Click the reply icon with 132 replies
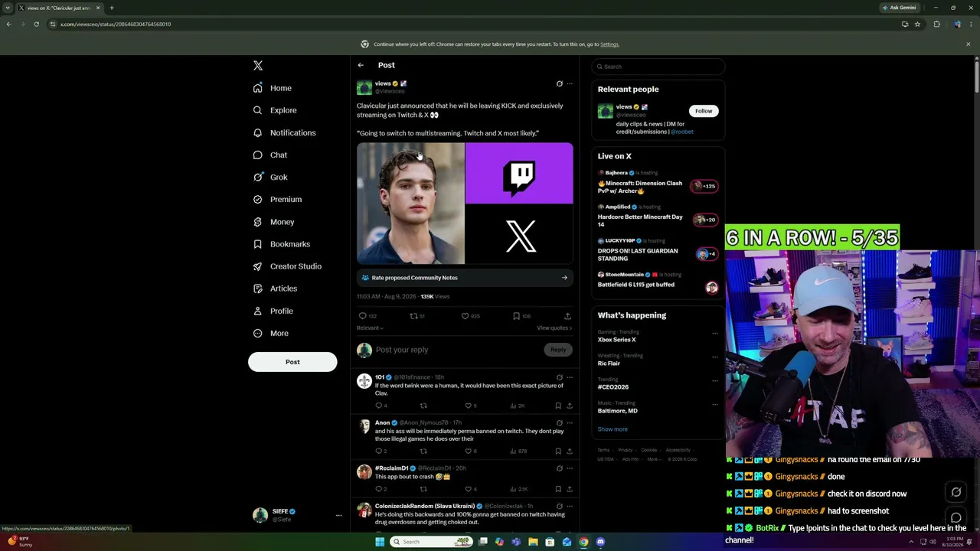980x551 pixels. 362,316
